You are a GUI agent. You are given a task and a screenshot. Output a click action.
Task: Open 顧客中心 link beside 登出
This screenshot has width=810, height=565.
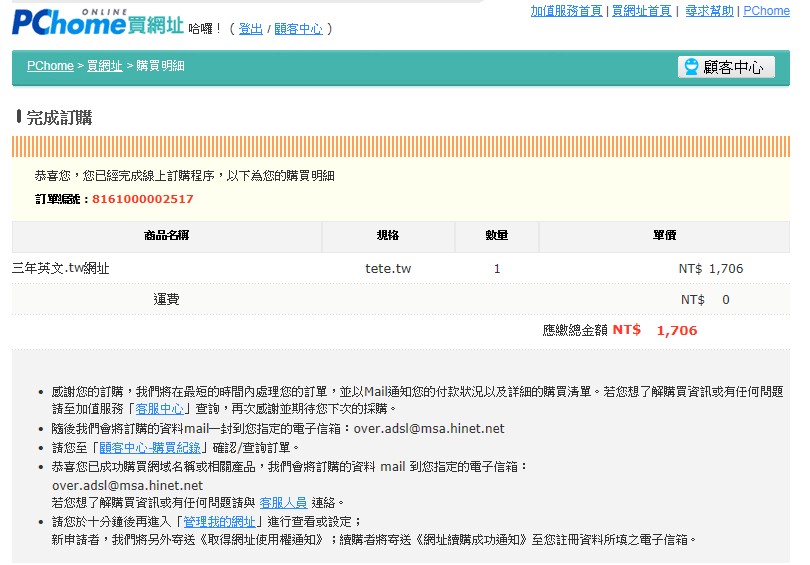(x=298, y=29)
